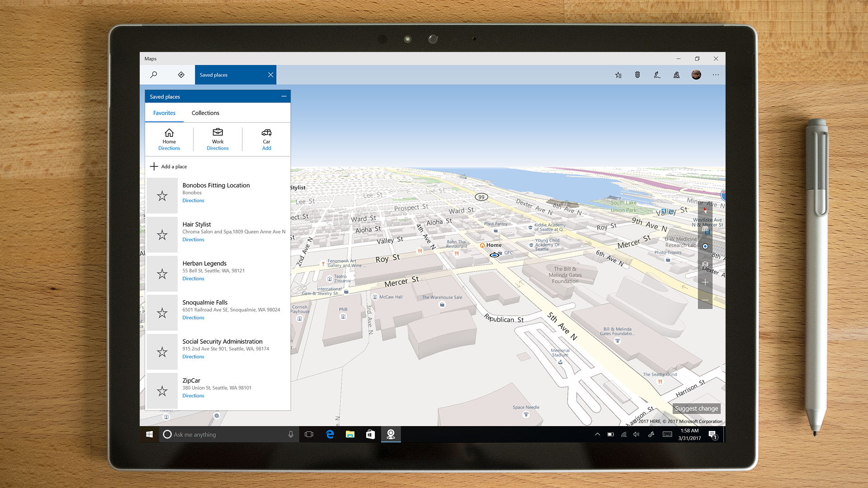Close the Saved places tab
The width and height of the screenshot is (868, 488).
coord(270,75)
